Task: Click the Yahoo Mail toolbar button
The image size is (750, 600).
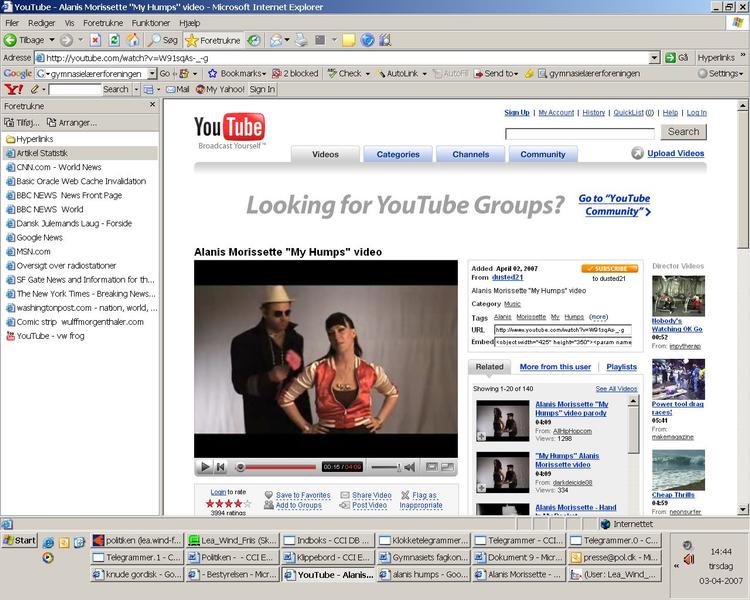Action: (x=177, y=89)
